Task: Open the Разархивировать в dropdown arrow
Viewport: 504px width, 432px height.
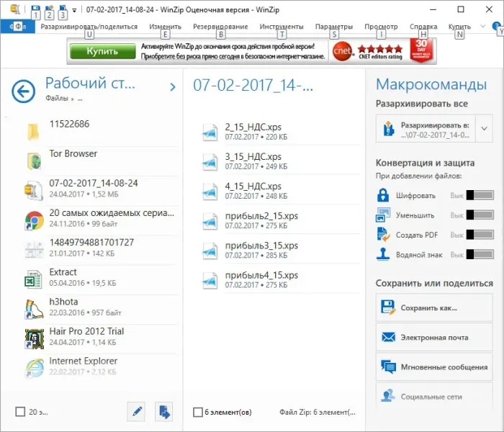Action: [x=484, y=129]
